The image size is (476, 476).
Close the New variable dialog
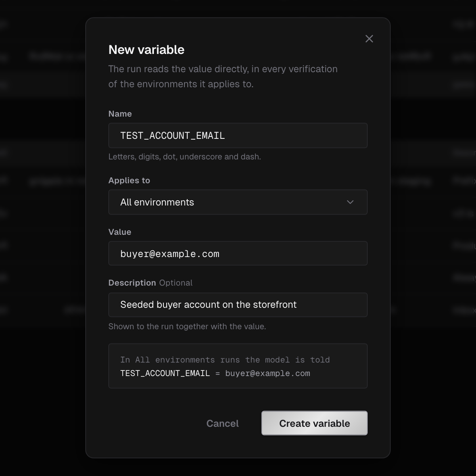coord(369,38)
